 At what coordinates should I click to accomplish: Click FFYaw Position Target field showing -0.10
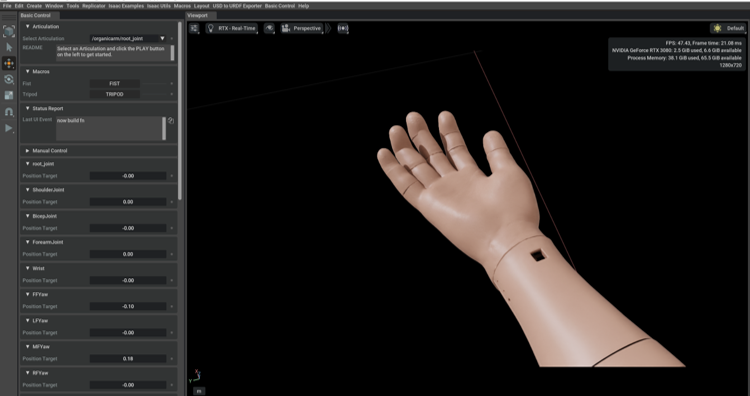click(128, 307)
